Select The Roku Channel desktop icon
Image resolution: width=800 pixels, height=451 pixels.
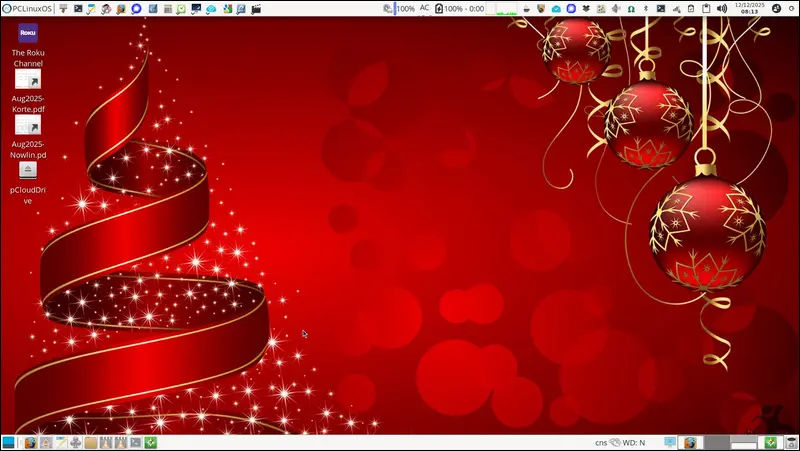pos(28,46)
